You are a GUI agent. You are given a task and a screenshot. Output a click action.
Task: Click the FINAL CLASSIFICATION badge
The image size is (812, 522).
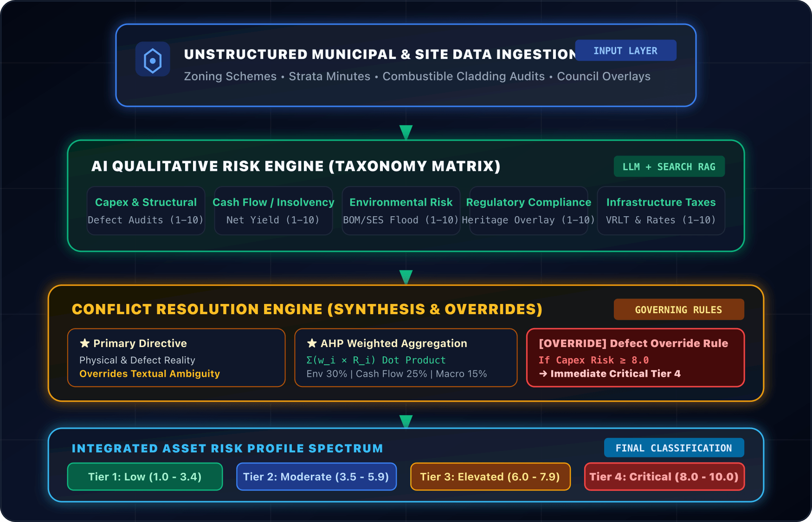(674, 448)
